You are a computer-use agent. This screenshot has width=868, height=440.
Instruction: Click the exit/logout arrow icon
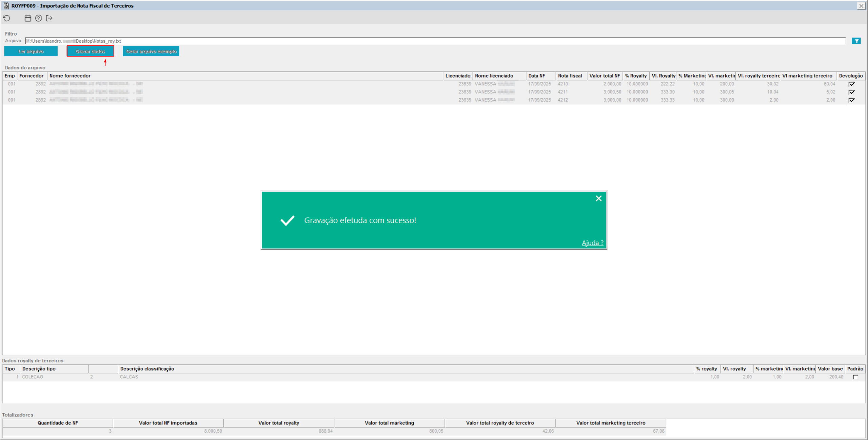click(x=49, y=18)
